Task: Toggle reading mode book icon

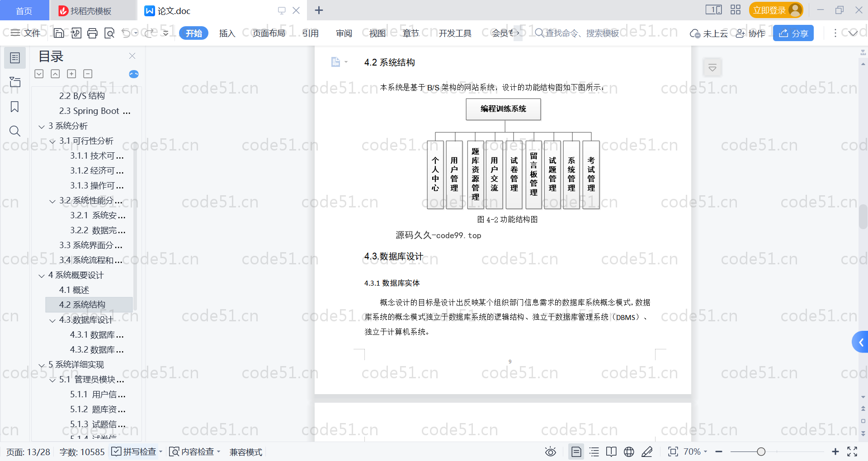Action: 611,452
